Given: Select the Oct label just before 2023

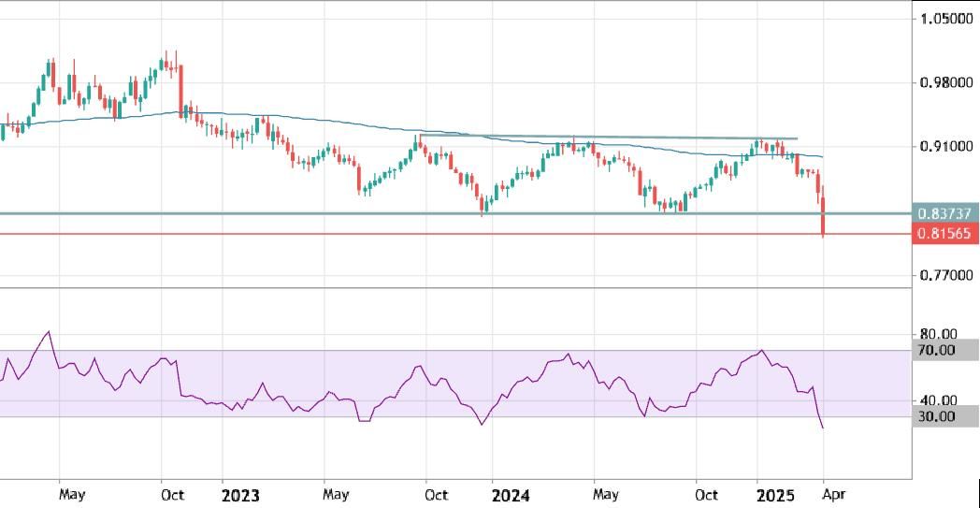Looking at the screenshot, I should (169, 493).
